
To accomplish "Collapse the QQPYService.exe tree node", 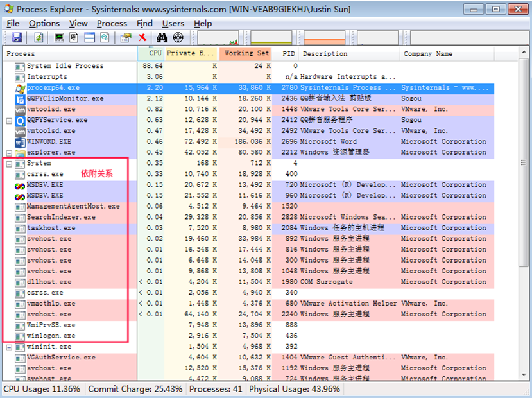I will 9,121.
